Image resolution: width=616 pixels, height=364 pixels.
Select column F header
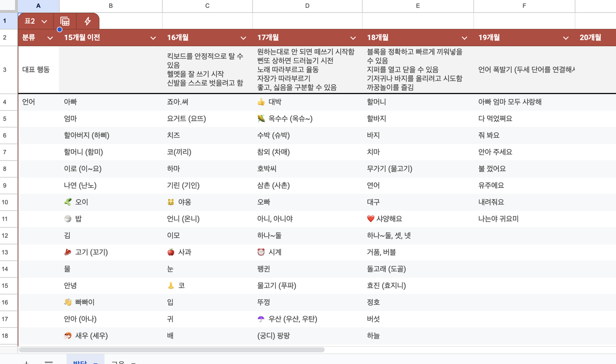pyautogui.click(x=524, y=6)
